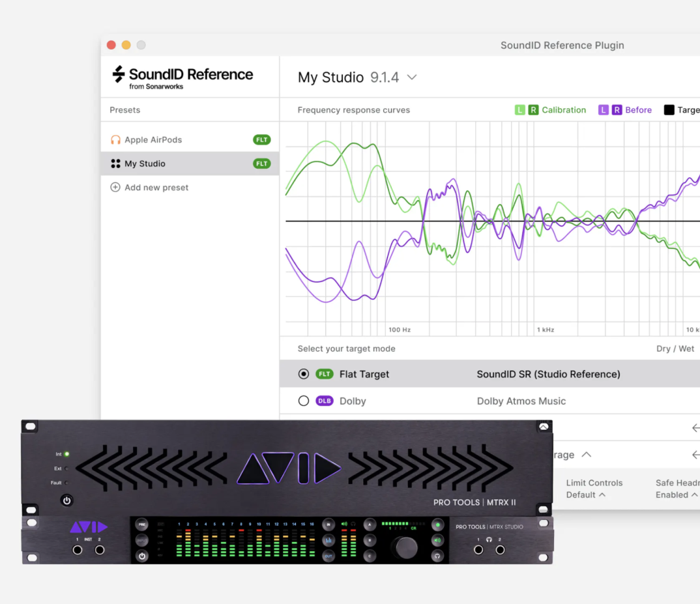Click the PRO TOOLS | MTRX II label
This screenshot has height=604, width=700.
pos(474,502)
